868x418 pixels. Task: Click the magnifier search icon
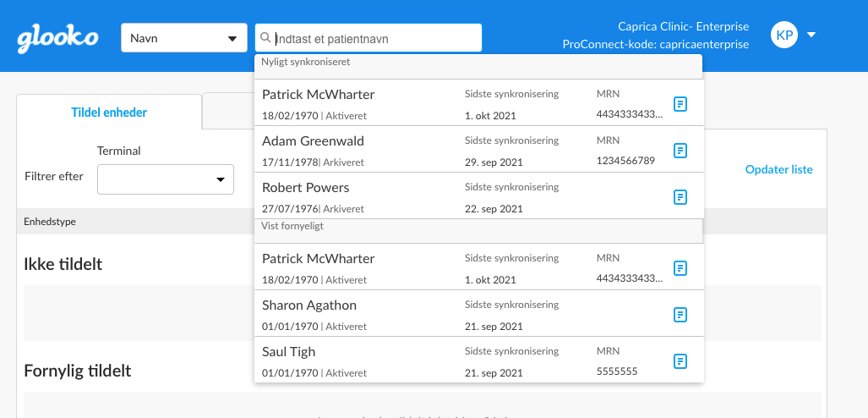point(265,38)
